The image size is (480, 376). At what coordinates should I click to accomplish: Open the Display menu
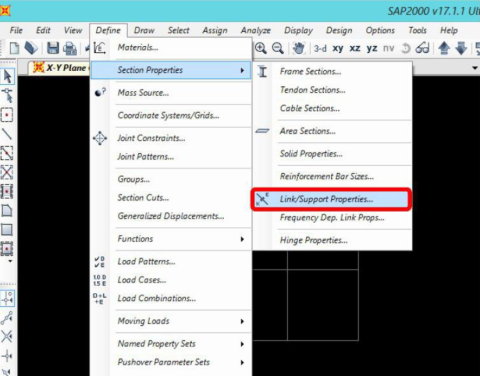pos(298,30)
